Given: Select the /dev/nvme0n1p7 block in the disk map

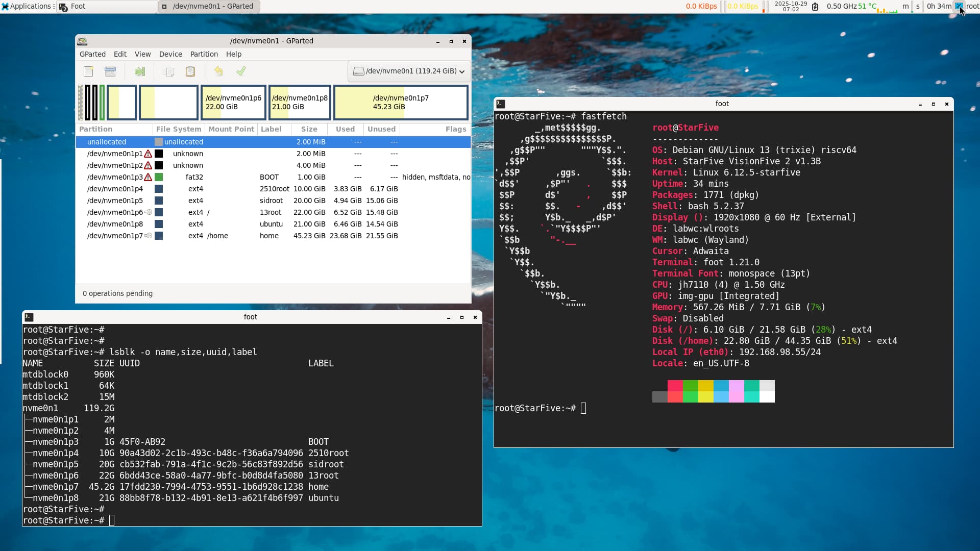Looking at the screenshot, I should tap(401, 103).
